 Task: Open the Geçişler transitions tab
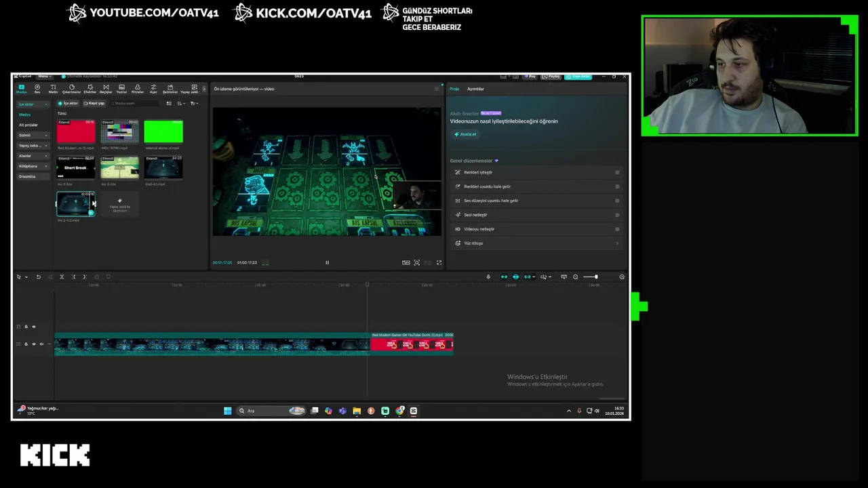point(106,88)
